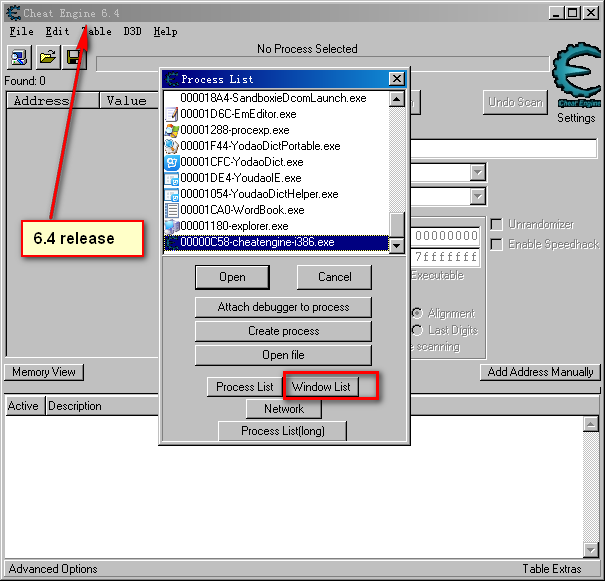Click the floppy disk save icon

(73, 58)
